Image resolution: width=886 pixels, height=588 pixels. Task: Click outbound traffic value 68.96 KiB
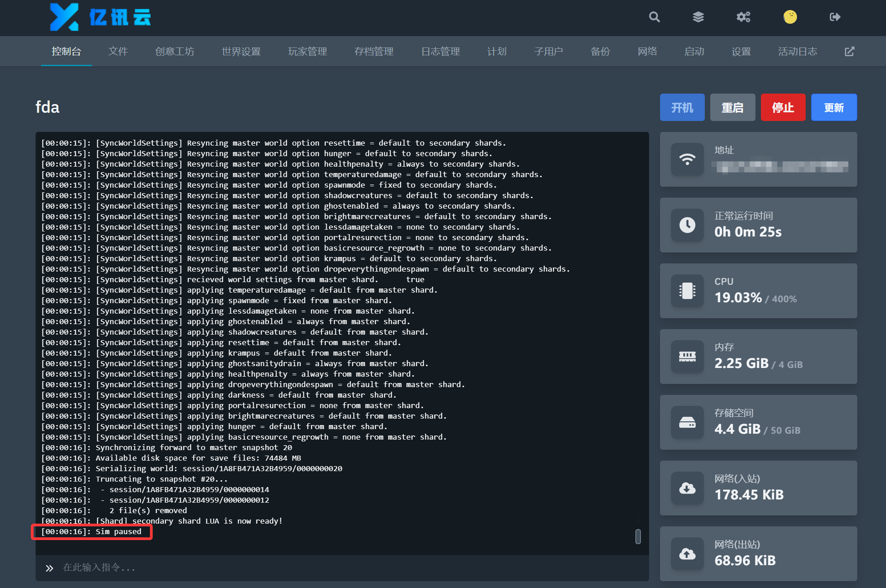[x=745, y=561]
